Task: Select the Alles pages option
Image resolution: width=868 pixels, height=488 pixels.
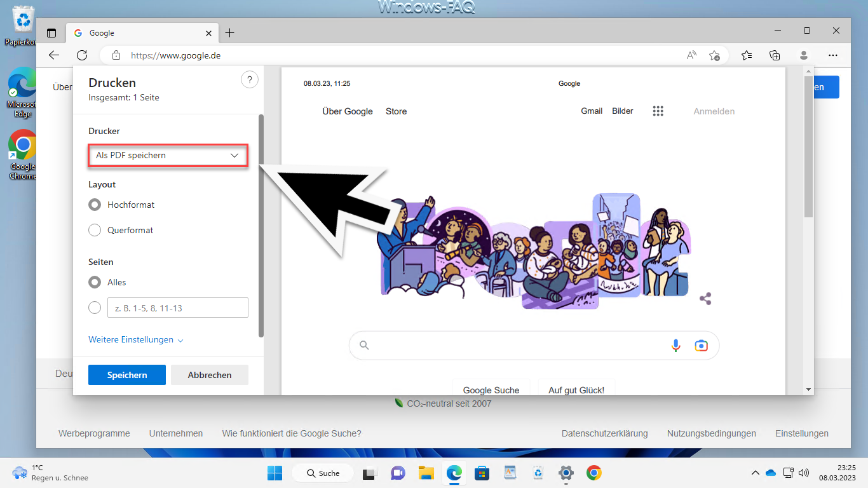Action: 95,282
